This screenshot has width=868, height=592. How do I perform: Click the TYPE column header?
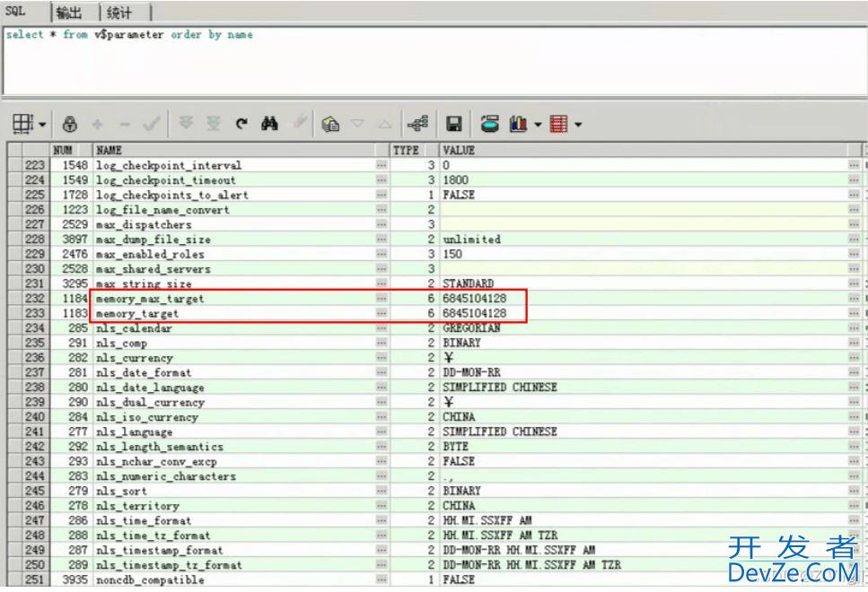pyautogui.click(x=414, y=151)
